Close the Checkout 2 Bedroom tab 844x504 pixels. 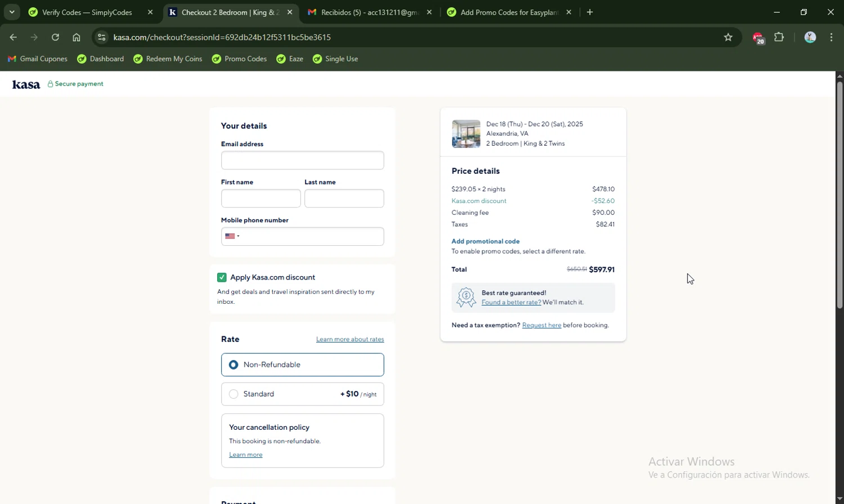click(290, 12)
